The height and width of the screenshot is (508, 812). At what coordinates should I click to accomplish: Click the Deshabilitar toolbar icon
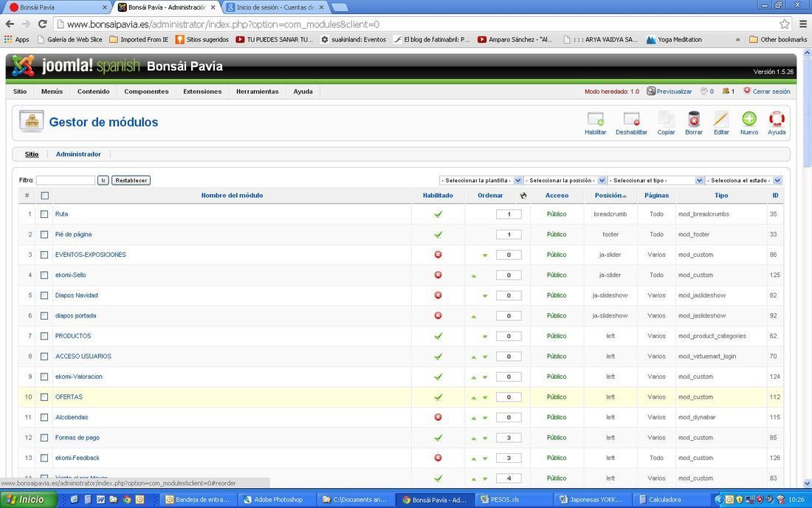click(x=631, y=120)
